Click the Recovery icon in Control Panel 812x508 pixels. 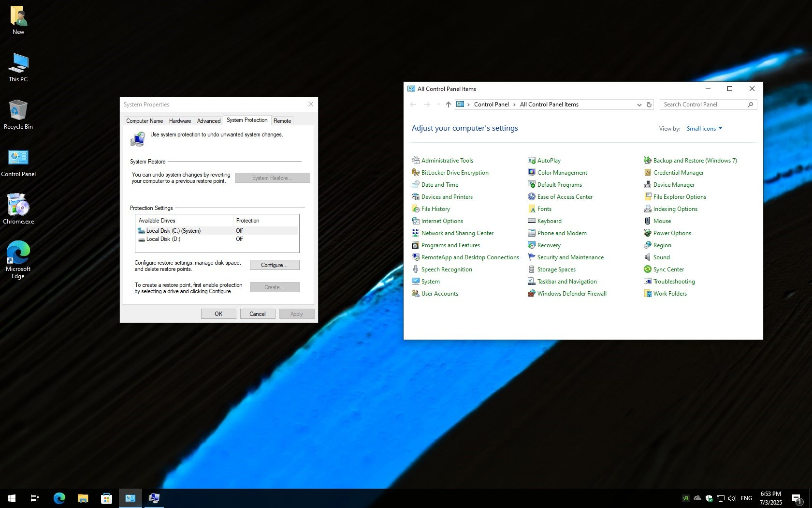(531, 245)
